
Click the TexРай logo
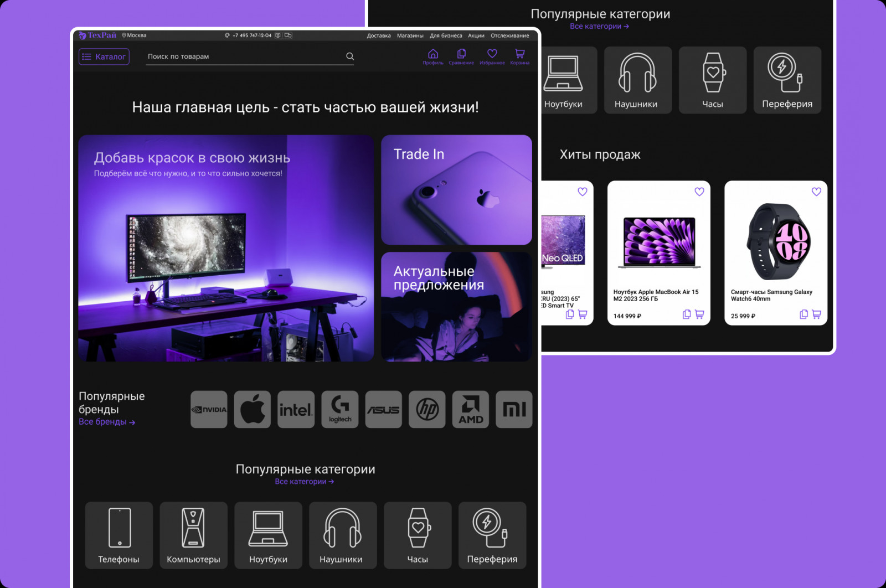pos(97,35)
